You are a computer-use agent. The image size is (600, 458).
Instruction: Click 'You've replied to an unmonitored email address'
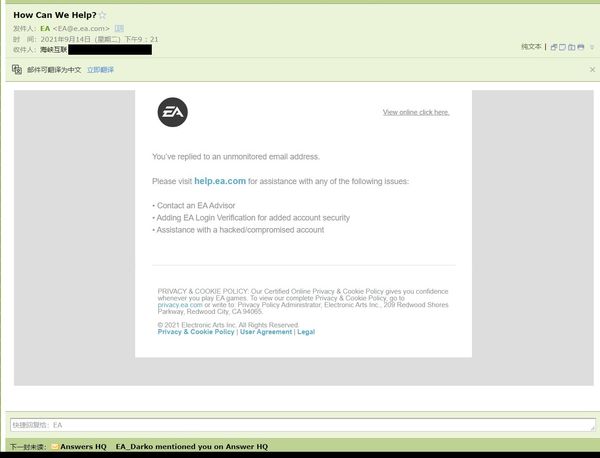[x=236, y=156]
